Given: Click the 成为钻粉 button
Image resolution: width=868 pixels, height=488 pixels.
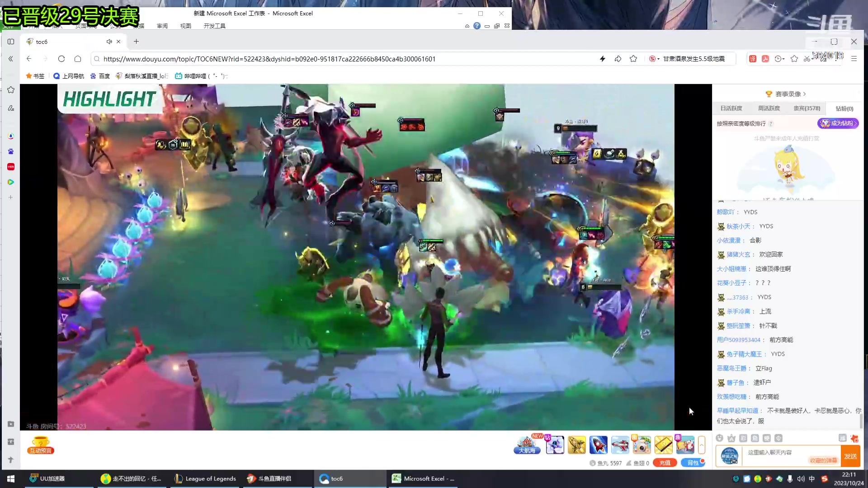Looking at the screenshot, I should pyautogui.click(x=838, y=123).
